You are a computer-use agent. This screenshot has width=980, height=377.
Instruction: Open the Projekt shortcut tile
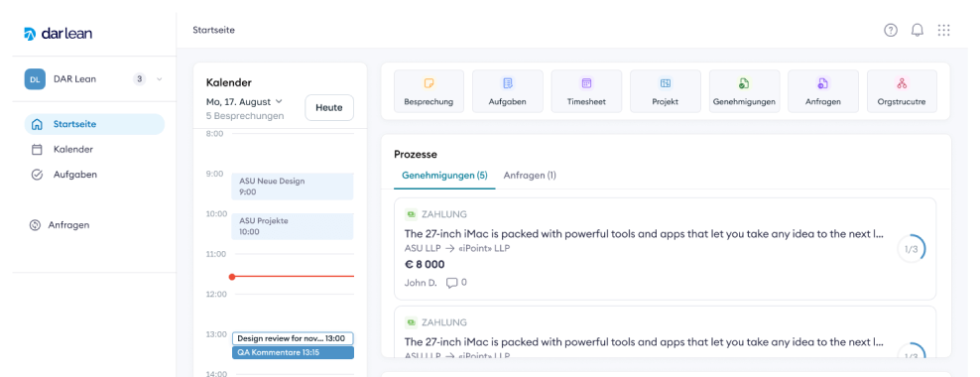(665, 91)
